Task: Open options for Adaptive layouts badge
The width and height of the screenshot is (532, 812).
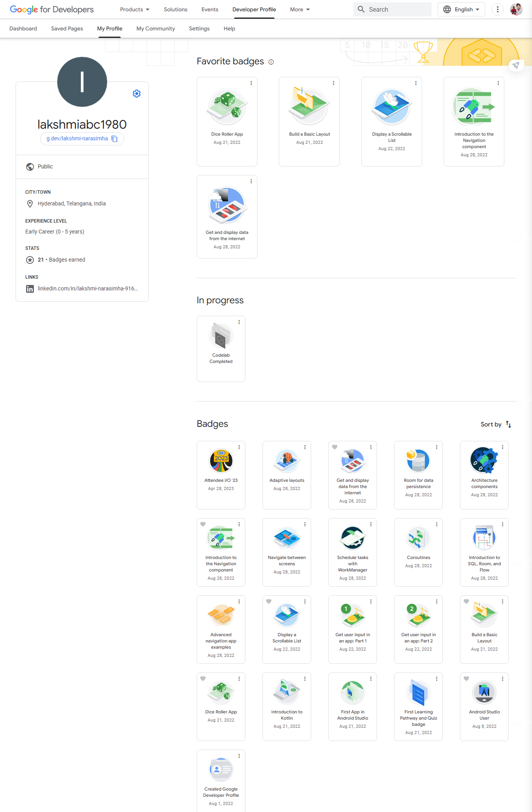Action: 305,447
